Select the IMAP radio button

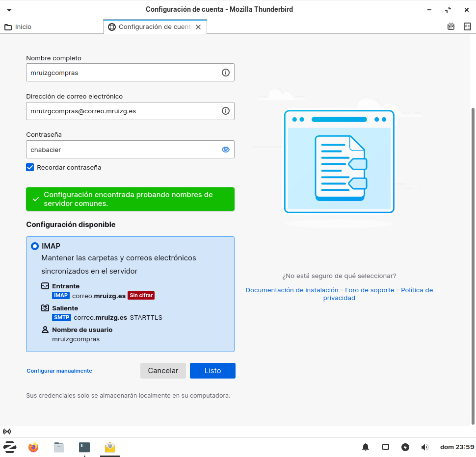click(35, 246)
